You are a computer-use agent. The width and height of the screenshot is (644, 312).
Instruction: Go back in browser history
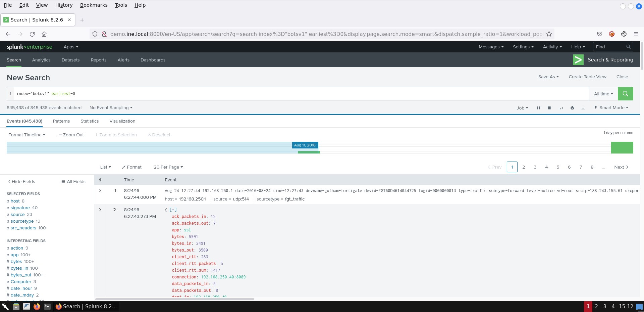point(8,34)
